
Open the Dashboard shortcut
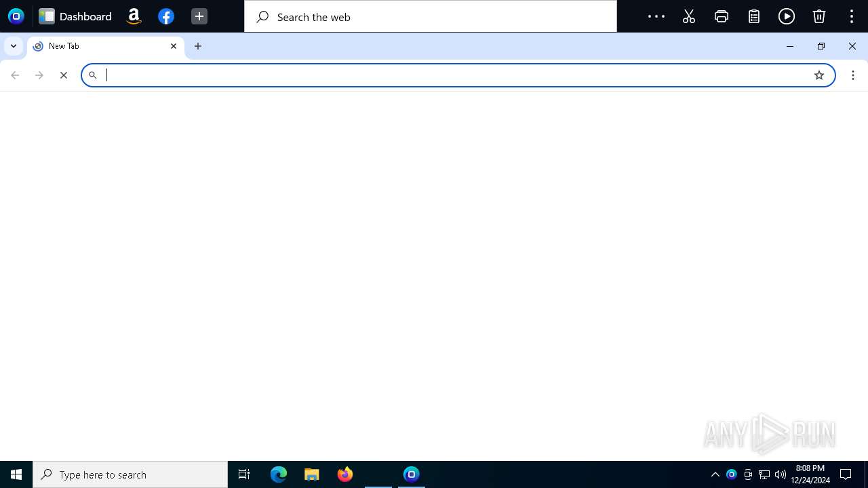coord(75,16)
